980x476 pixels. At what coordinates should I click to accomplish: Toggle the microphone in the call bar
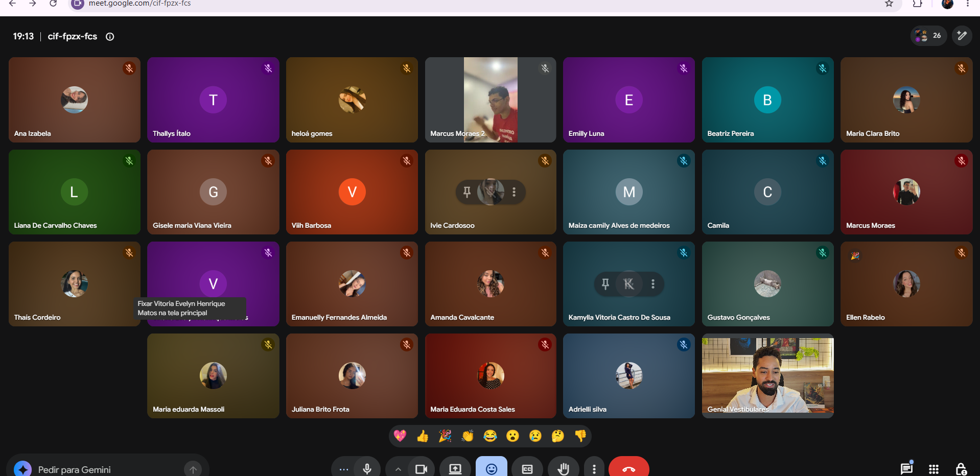pyautogui.click(x=367, y=469)
